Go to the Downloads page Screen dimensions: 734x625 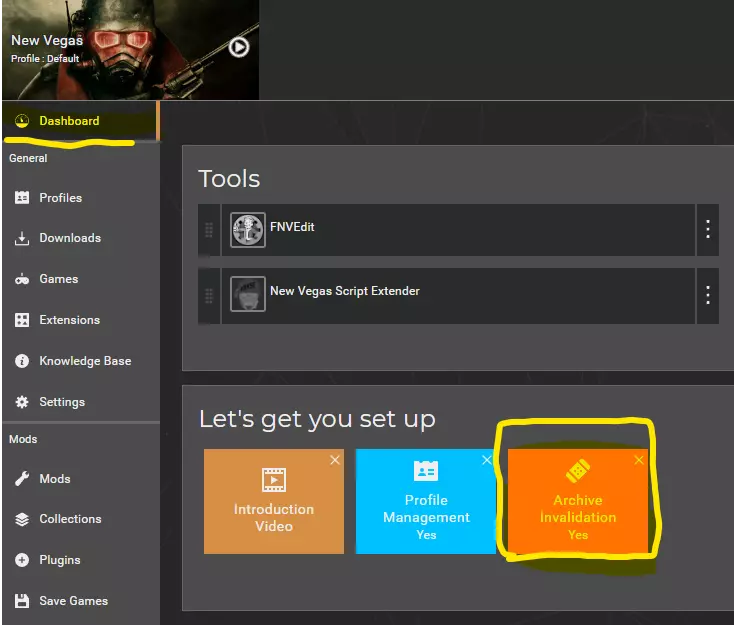(x=81, y=238)
